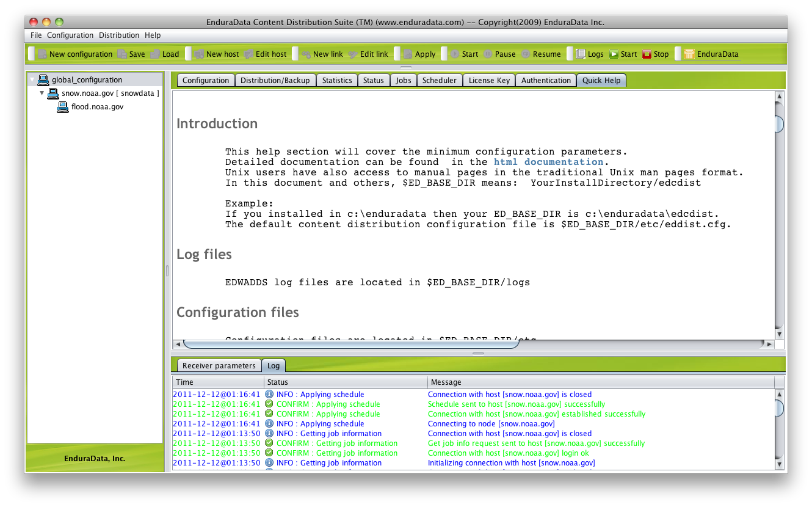
Task: Open the Help menu
Action: [153, 35]
